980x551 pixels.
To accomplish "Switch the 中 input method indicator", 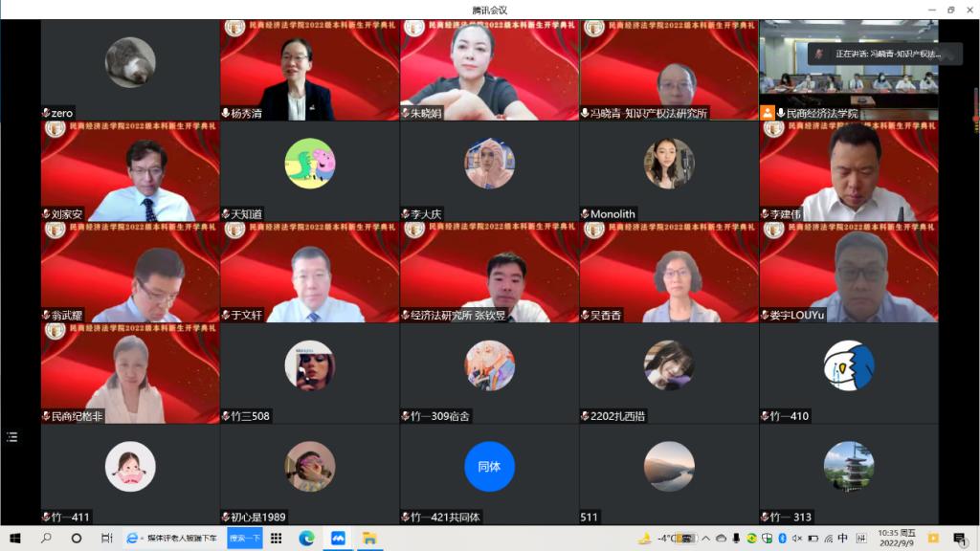I will coord(842,539).
